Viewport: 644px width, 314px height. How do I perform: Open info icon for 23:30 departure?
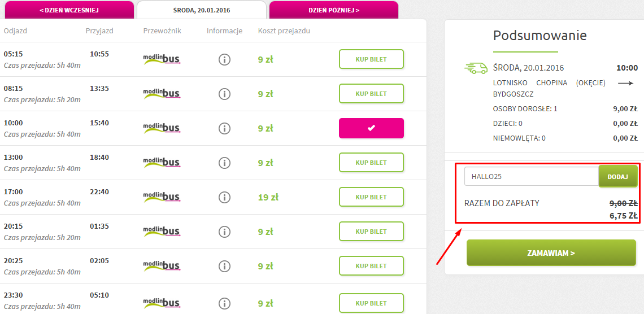tap(224, 303)
